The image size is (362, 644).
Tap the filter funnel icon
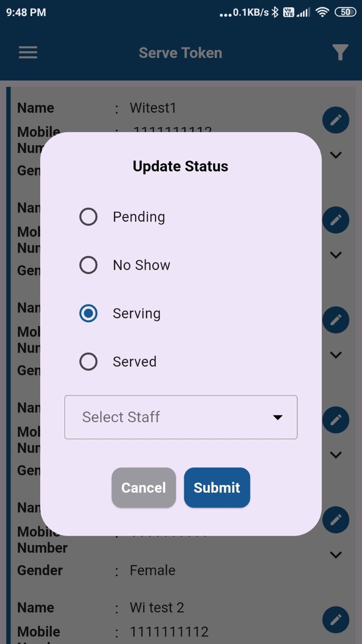(340, 52)
